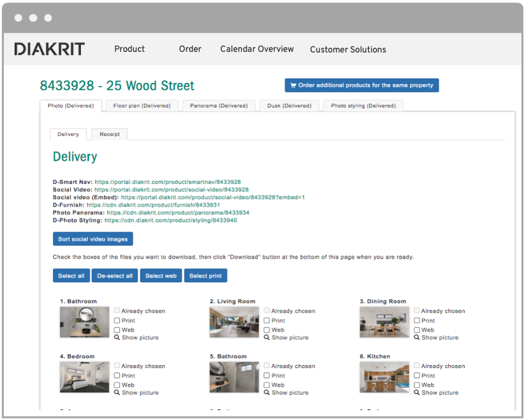Click magnifier icon for Bedroom picture
Screen dimensions: 524x420
(117, 393)
